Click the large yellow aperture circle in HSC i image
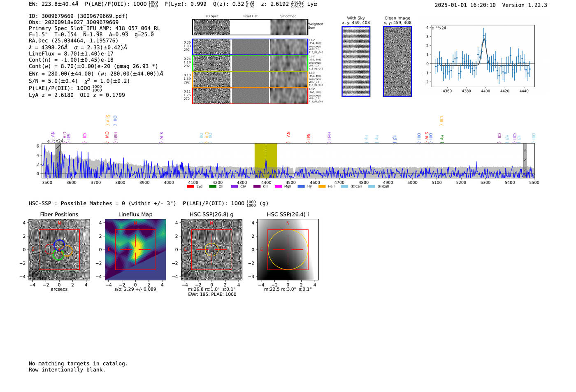The image size is (576, 392). click(x=288, y=250)
